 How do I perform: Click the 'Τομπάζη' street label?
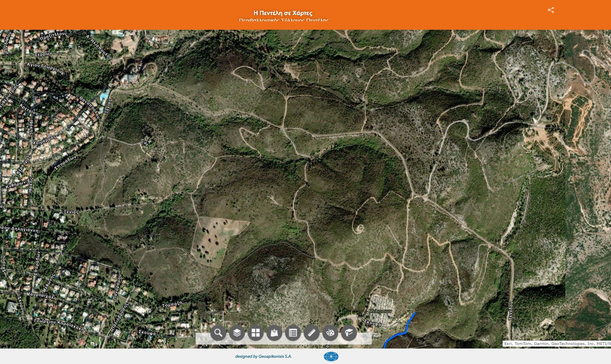pyautogui.click(x=172, y=305)
